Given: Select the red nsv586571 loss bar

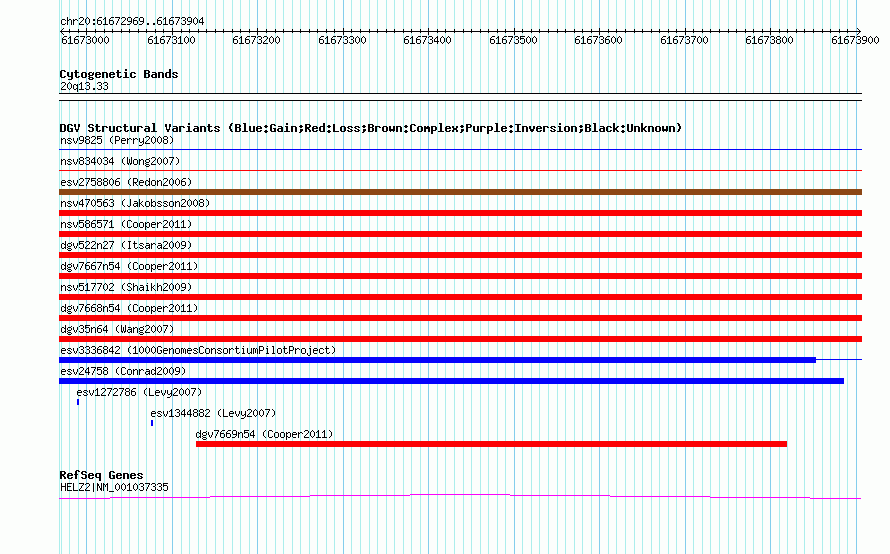Looking at the screenshot, I should click(x=460, y=234).
